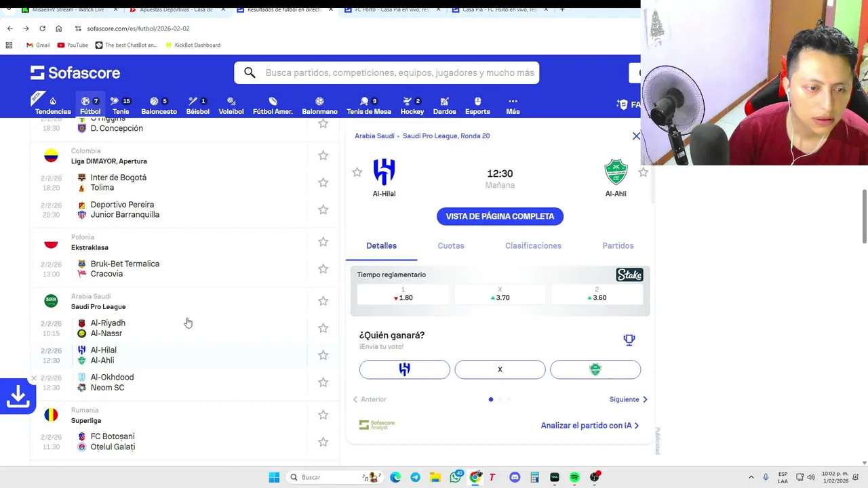Switch to the Detalles tab
The image size is (868, 488).
(x=381, y=245)
